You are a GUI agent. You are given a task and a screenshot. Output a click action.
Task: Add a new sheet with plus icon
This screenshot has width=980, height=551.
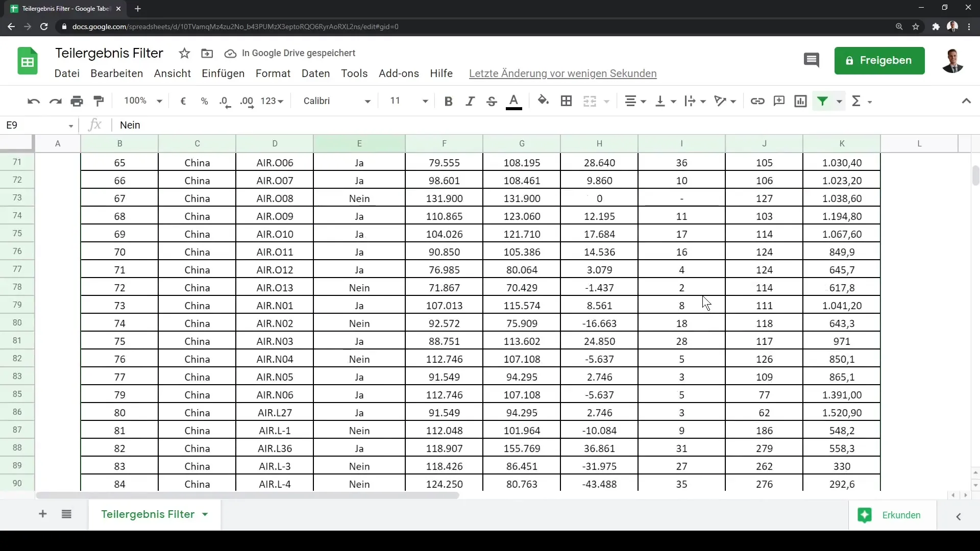click(43, 514)
